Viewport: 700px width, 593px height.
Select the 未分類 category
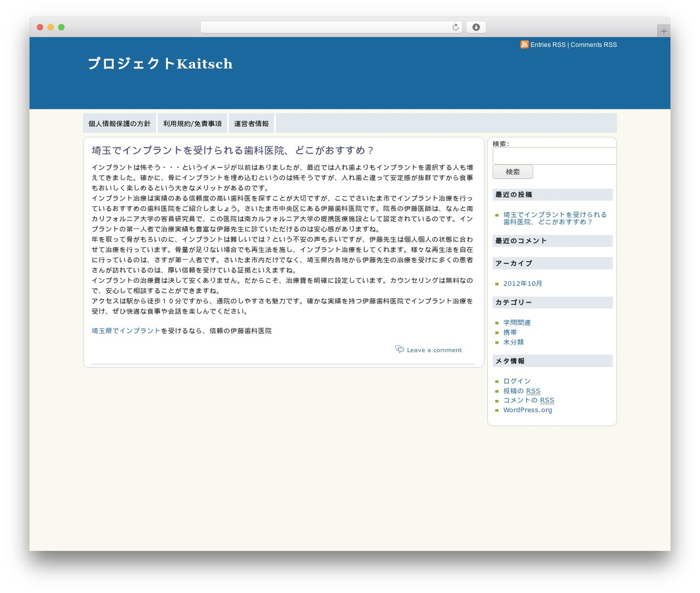coord(514,342)
